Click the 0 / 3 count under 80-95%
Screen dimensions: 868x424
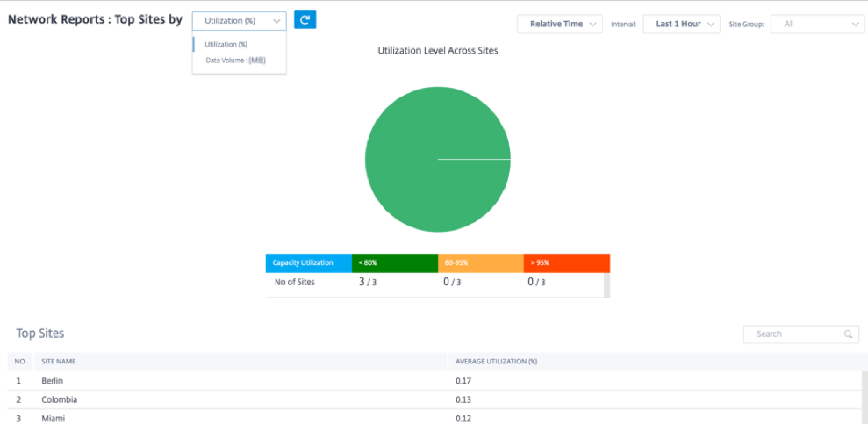pyautogui.click(x=452, y=283)
